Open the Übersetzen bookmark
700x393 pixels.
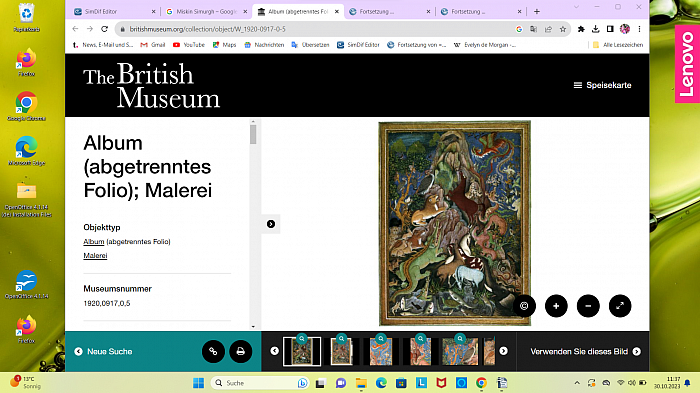pyautogui.click(x=310, y=45)
